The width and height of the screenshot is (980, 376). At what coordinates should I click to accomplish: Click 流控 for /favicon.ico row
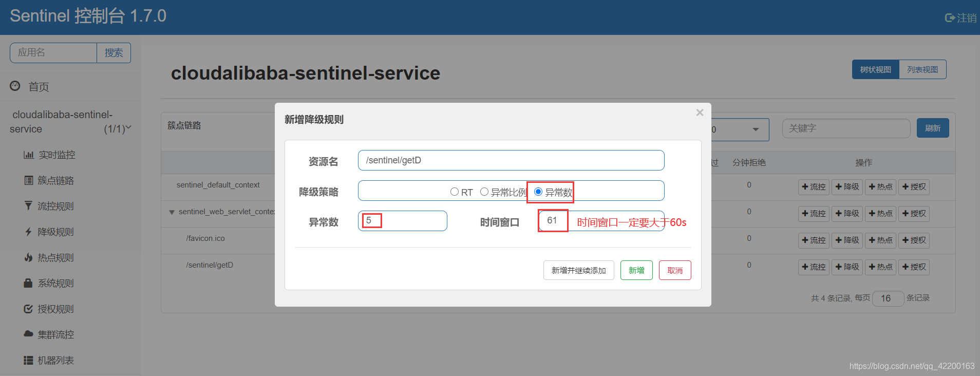[x=814, y=240]
